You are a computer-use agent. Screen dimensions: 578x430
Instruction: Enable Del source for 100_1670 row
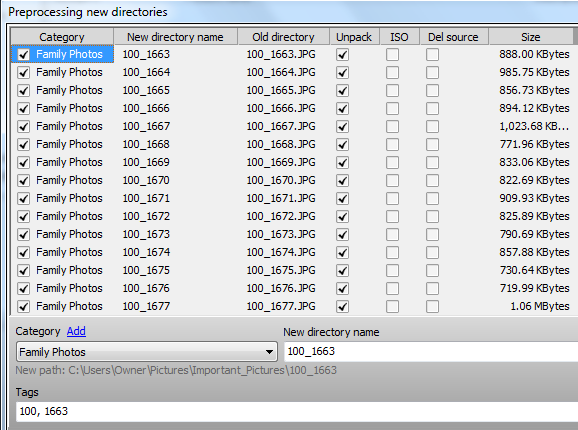click(x=432, y=181)
